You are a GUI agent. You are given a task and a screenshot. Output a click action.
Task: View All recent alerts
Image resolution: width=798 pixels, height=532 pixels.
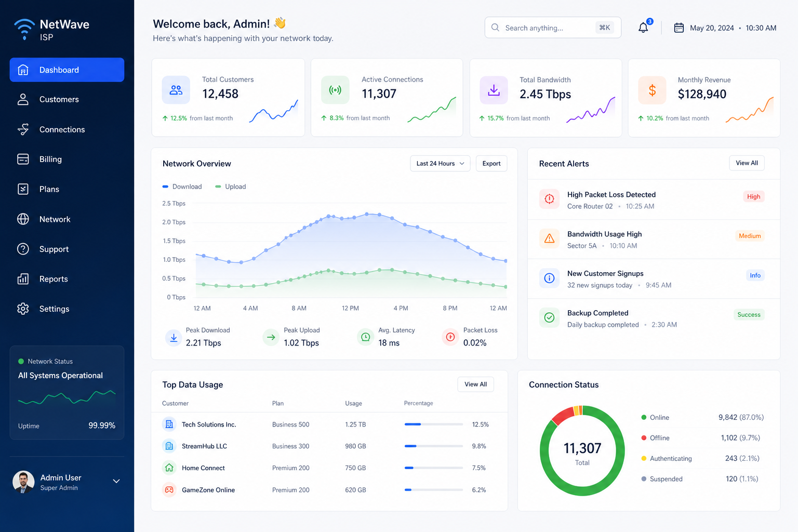point(747,163)
